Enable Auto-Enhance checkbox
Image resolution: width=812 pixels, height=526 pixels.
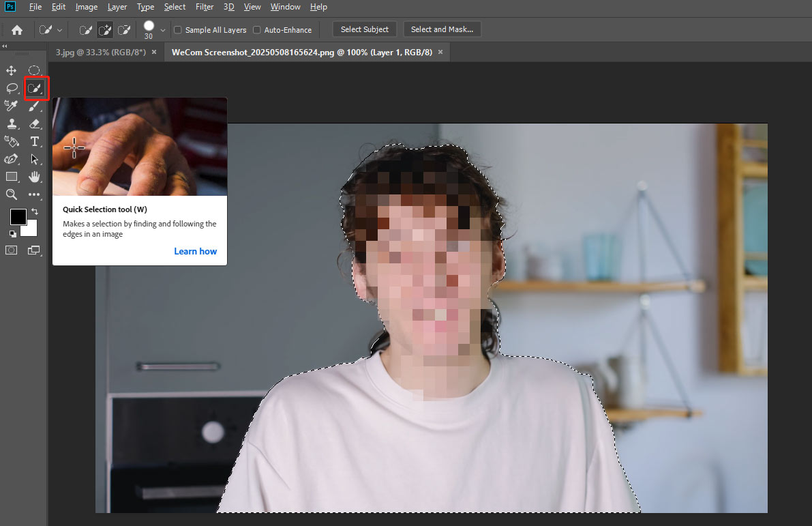pos(256,30)
